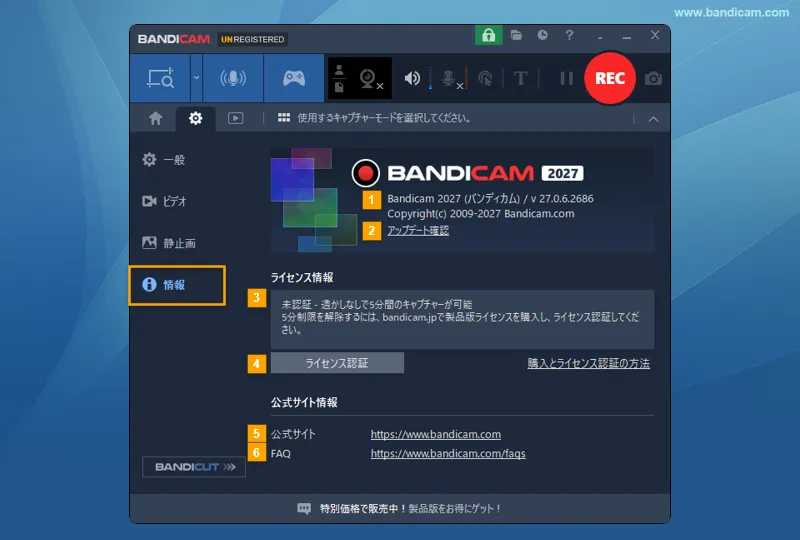Image resolution: width=800 pixels, height=540 pixels.
Task: Start recording with the REC button
Action: [610, 78]
